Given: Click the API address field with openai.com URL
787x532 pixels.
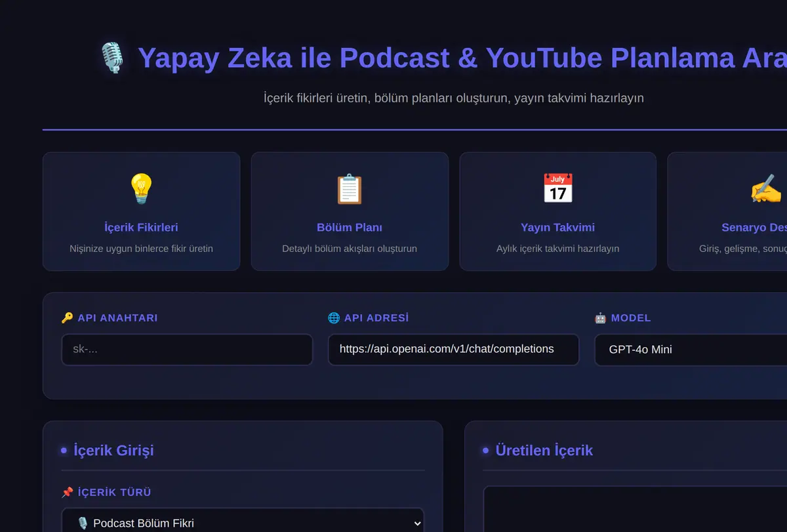Looking at the screenshot, I should pyautogui.click(x=454, y=350).
